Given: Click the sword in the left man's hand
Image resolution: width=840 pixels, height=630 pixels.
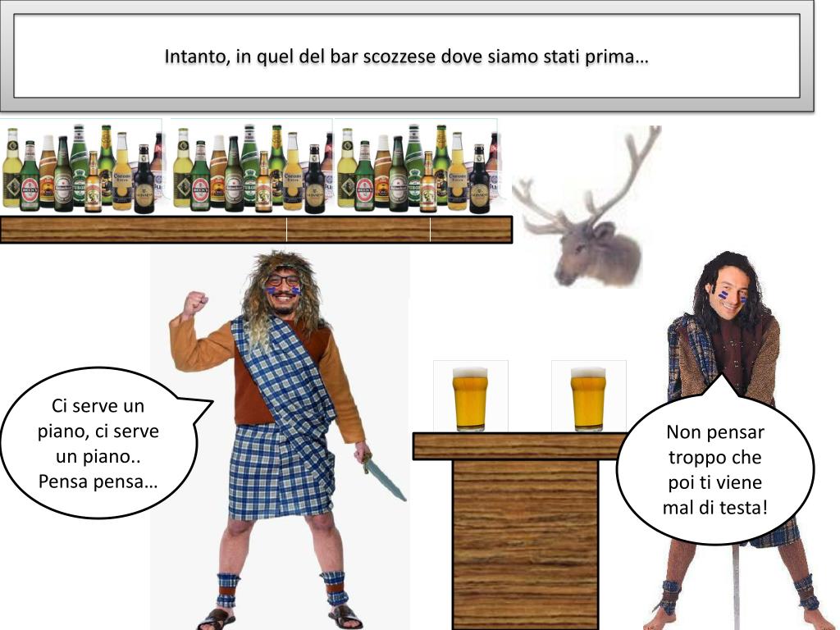Looking at the screenshot, I should pyautogui.click(x=384, y=477).
